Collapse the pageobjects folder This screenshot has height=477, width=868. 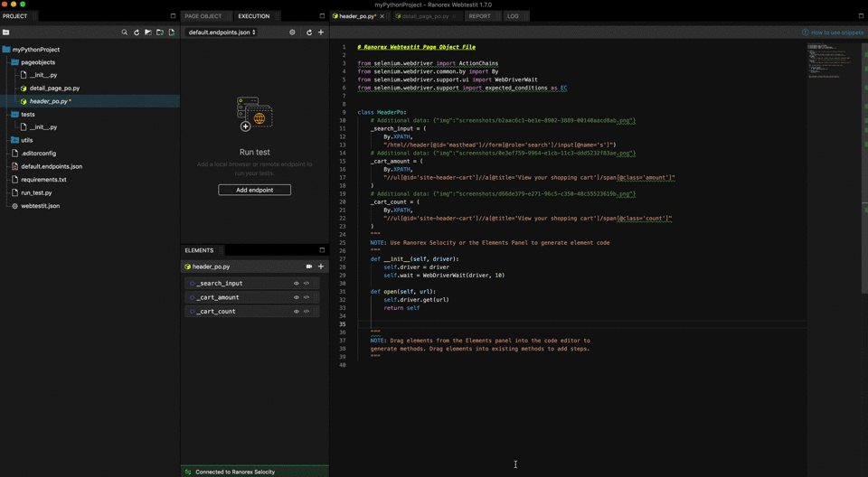[15, 62]
